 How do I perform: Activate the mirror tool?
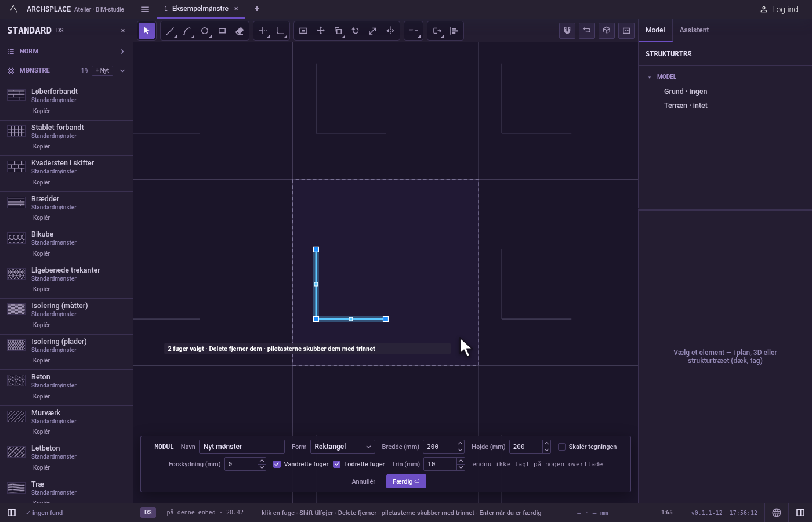pos(390,31)
